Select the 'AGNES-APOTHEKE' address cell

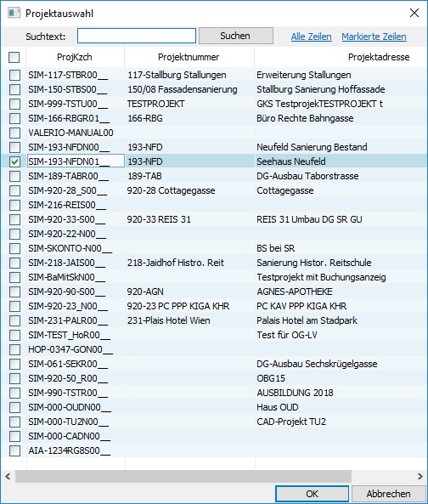point(341,292)
